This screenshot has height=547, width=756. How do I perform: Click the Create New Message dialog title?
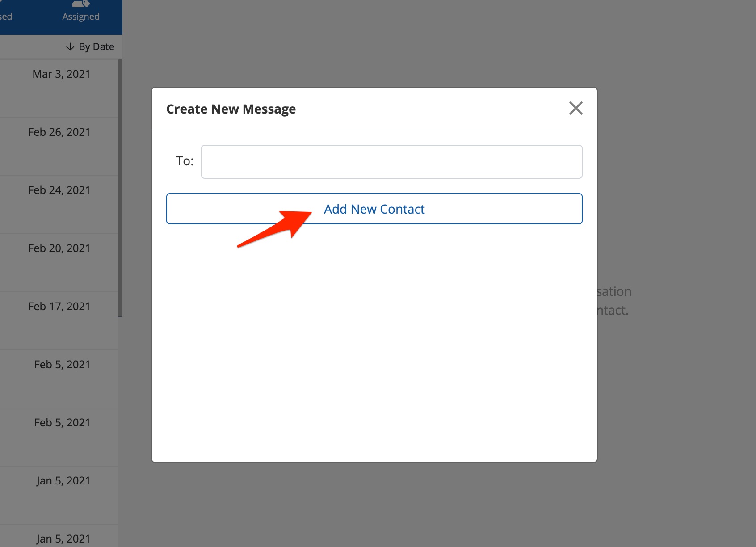pos(231,109)
